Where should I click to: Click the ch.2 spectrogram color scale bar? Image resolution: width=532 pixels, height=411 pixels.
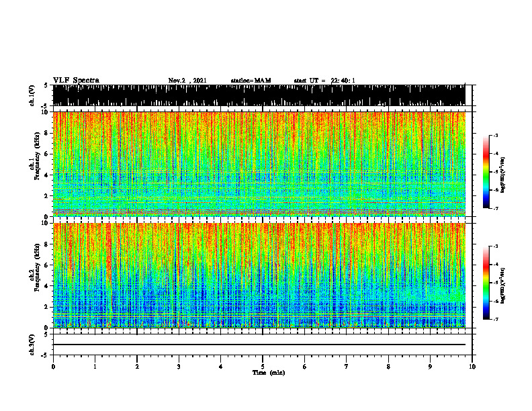point(486,283)
